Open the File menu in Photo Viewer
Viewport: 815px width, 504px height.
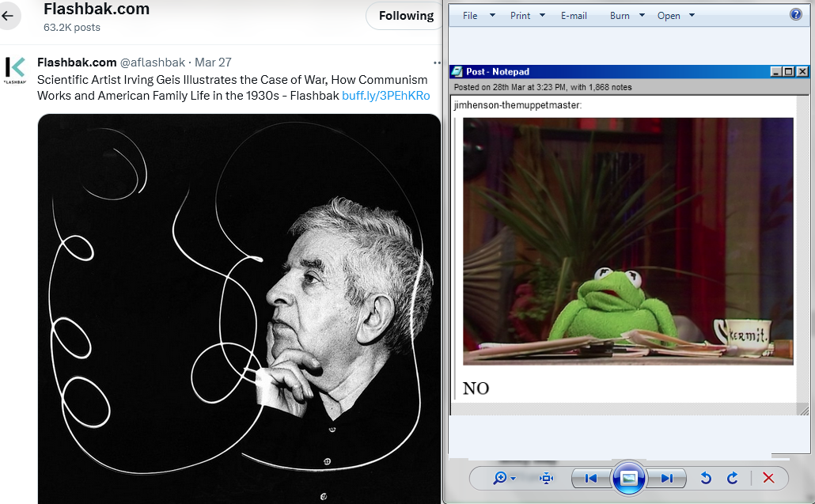(470, 16)
